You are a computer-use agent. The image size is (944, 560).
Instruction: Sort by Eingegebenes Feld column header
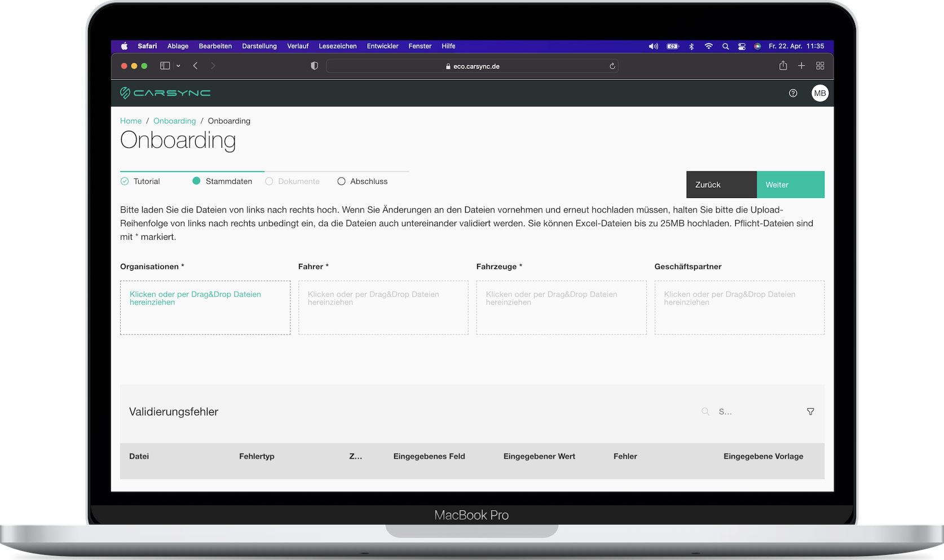tap(429, 456)
